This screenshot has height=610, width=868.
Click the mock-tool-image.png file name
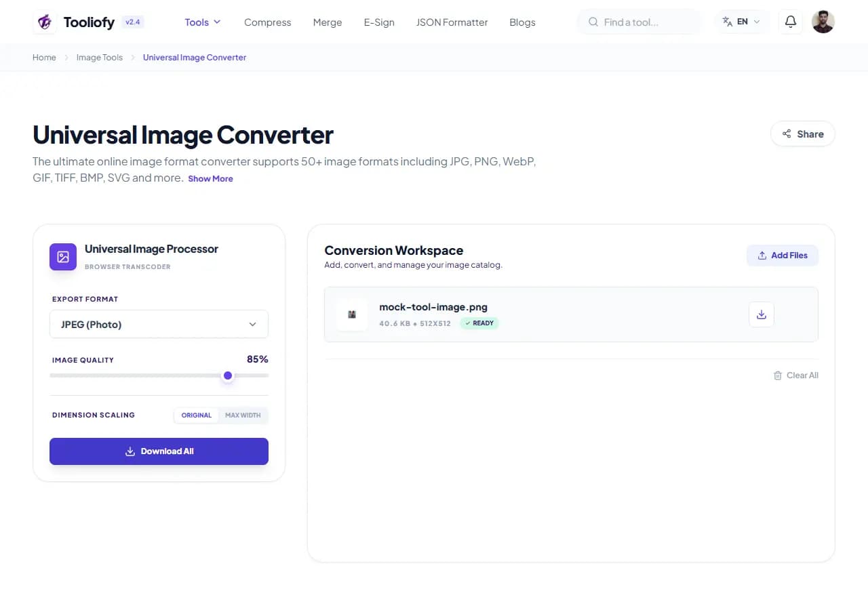point(433,307)
